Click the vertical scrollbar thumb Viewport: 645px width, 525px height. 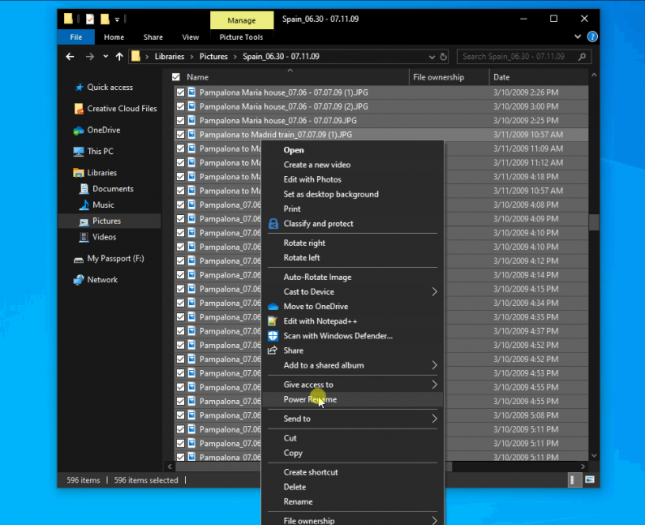(594, 222)
